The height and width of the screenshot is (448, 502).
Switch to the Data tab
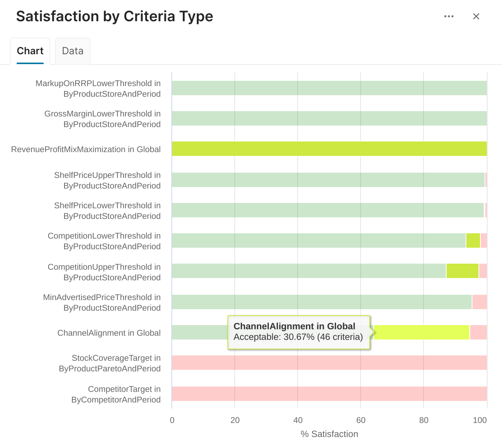coord(72,51)
